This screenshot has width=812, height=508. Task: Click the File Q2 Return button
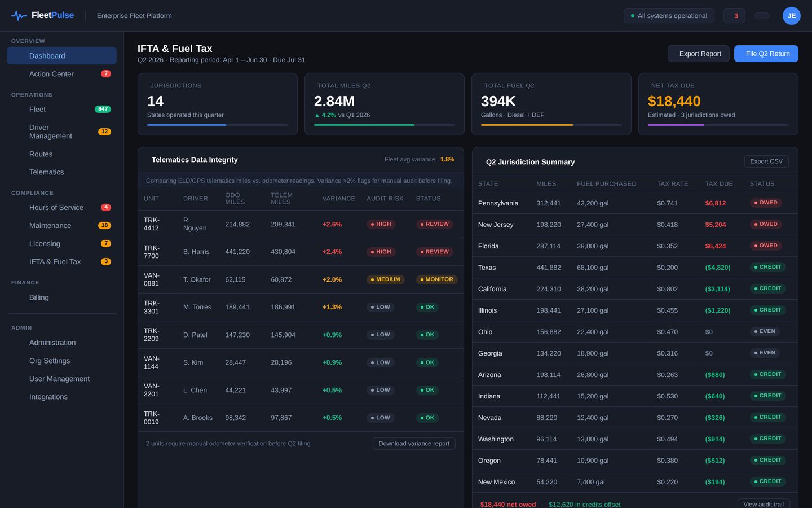point(766,54)
